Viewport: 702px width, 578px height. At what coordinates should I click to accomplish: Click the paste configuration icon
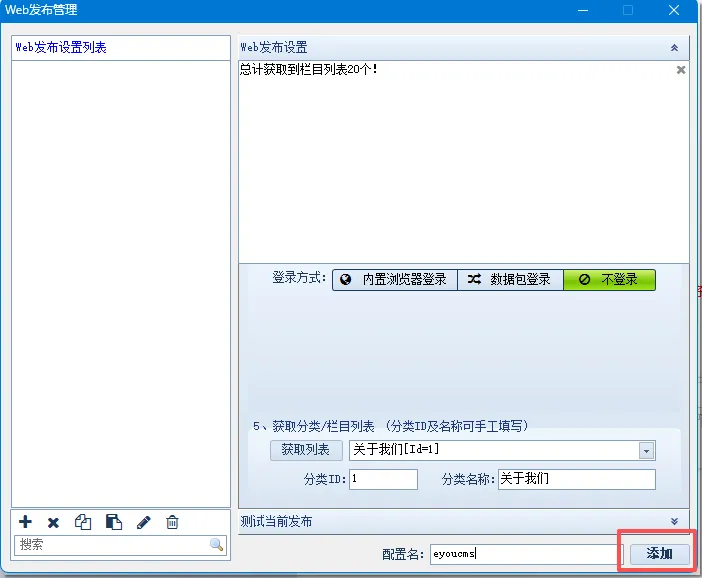(x=113, y=522)
